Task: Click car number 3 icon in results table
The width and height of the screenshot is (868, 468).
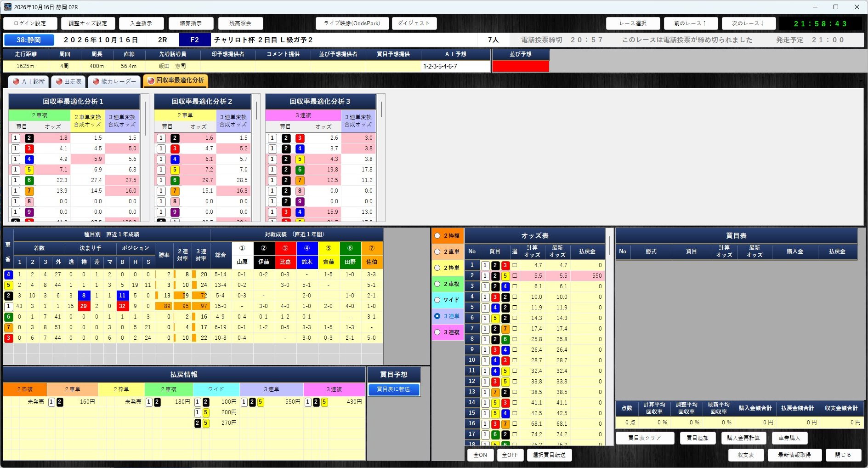Action: [8, 338]
